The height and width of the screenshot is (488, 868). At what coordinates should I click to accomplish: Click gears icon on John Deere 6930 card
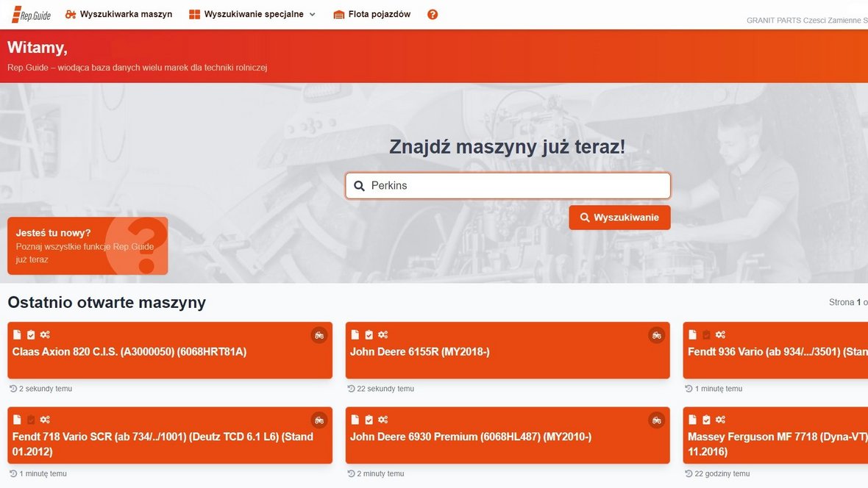pos(383,420)
